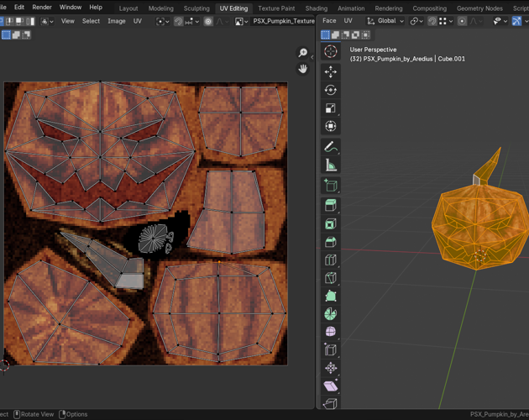Click the UV editor pan hand icon

click(x=303, y=68)
